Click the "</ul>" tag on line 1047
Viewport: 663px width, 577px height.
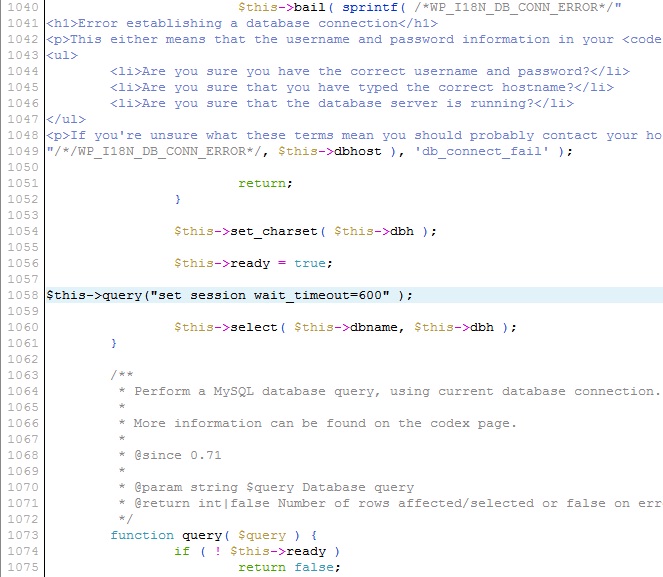[x=66, y=119]
